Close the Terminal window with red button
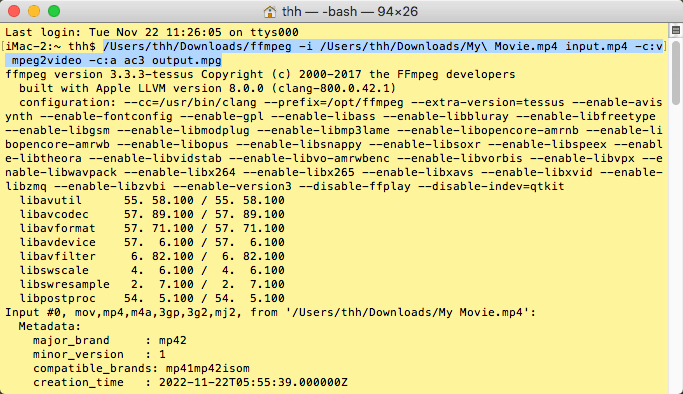The image size is (683, 394). pos(14,11)
